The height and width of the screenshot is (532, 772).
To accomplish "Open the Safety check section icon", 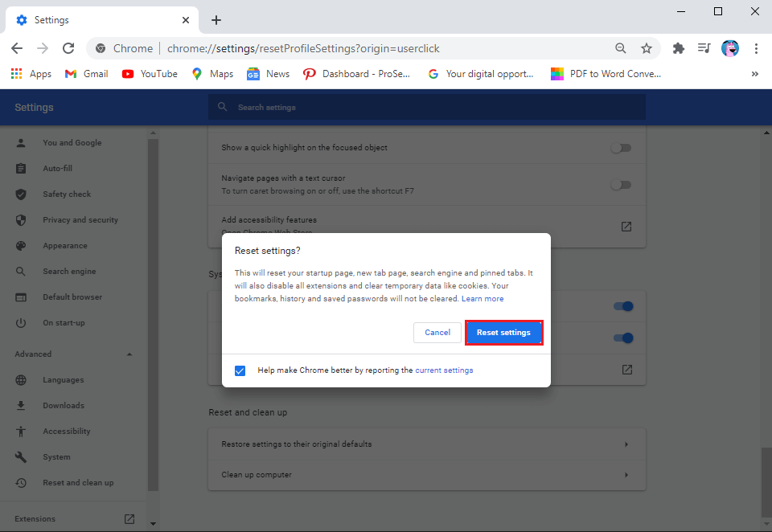I will pyautogui.click(x=19, y=194).
